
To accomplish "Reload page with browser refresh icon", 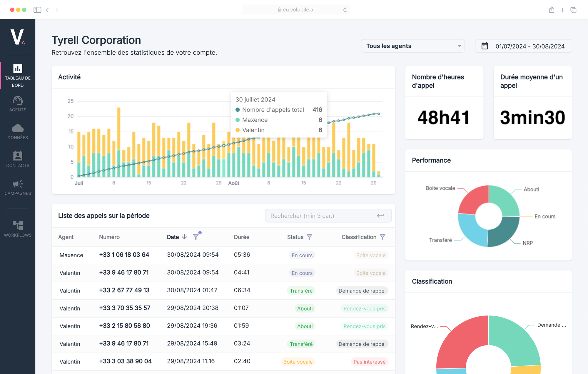I will (x=345, y=10).
